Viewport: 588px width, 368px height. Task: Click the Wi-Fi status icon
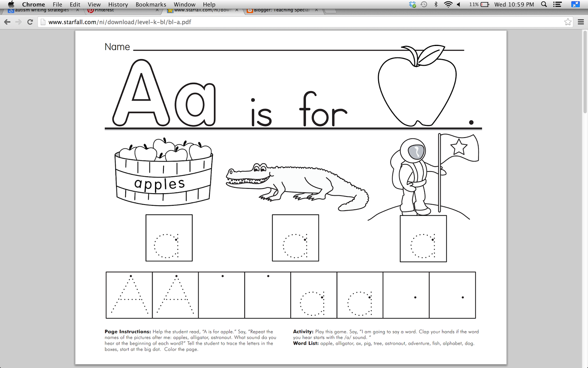(448, 4)
